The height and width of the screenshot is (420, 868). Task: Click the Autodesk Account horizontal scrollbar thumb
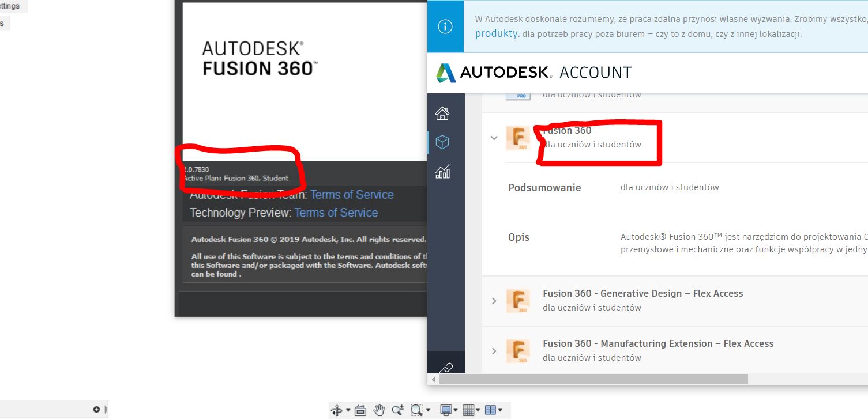[593, 379]
